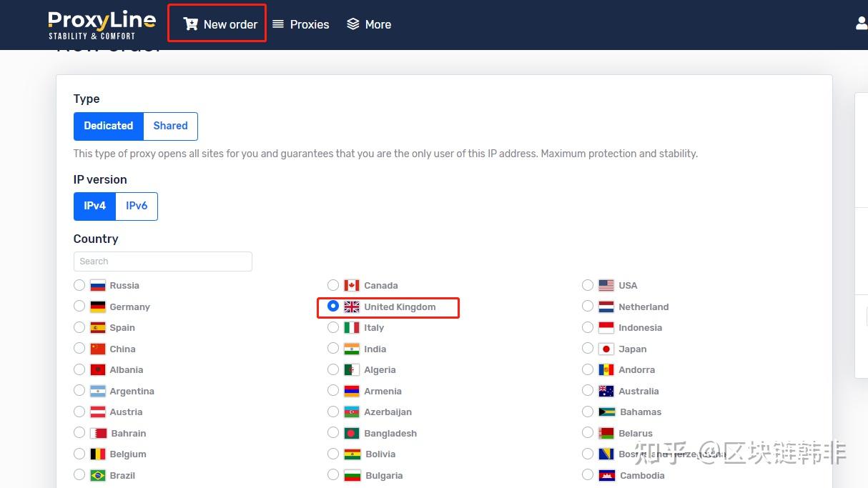Click the shopping cart icon in New order
The height and width of the screenshot is (488, 868).
190,24
